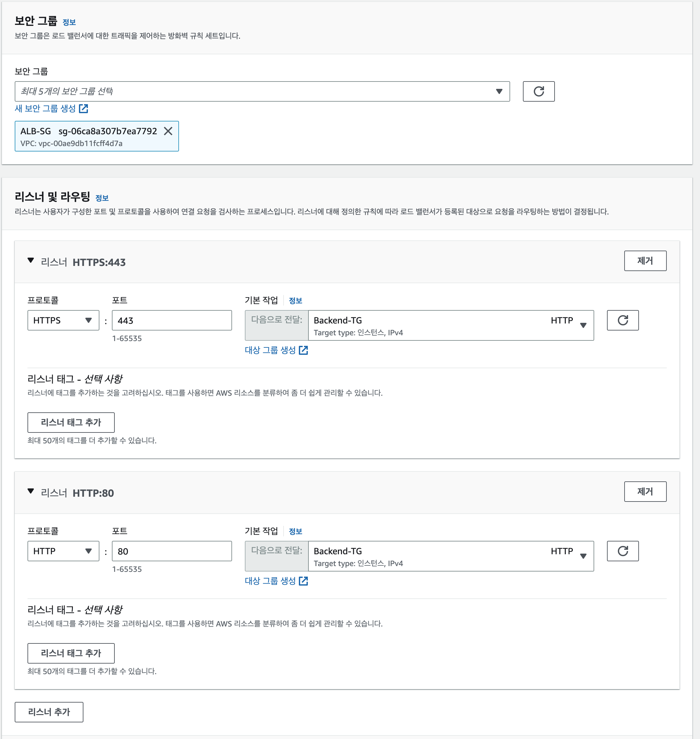
Task: Click the port field containing 443
Action: coord(172,320)
